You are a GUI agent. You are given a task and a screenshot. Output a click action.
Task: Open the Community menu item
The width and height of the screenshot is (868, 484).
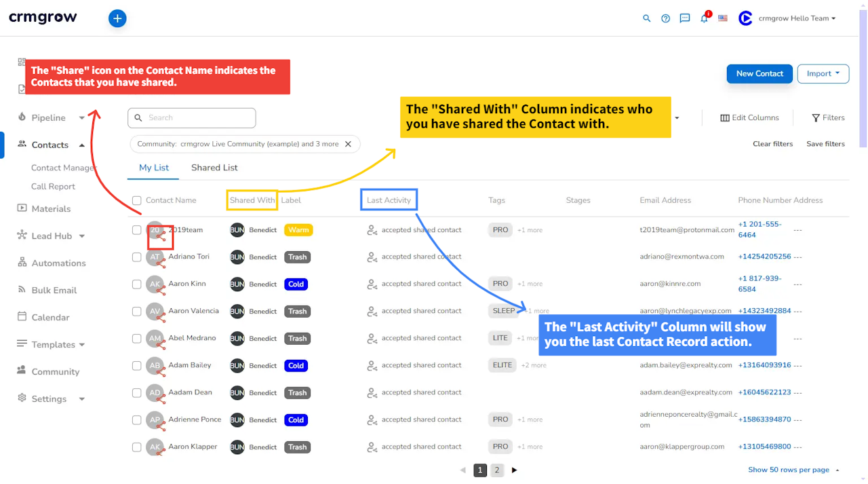click(55, 371)
